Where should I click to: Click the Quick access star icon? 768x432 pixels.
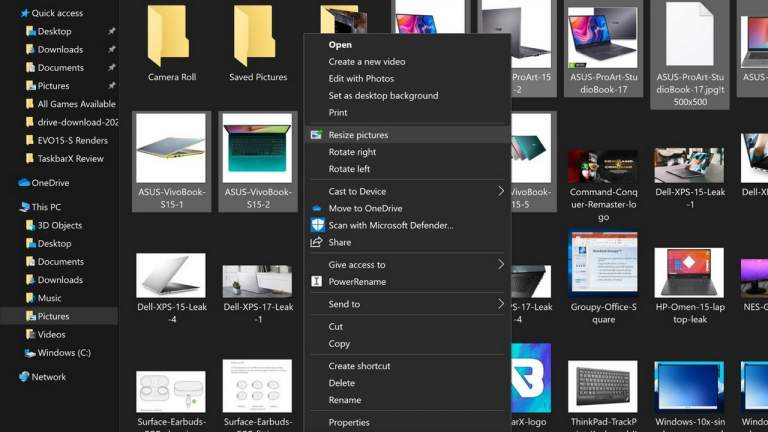click(25, 13)
